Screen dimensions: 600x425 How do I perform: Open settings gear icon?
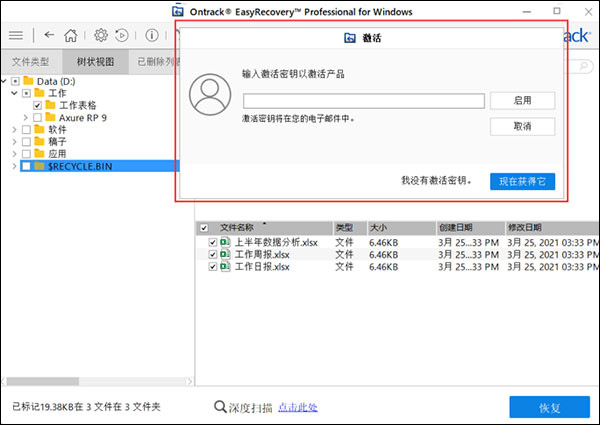pyautogui.click(x=101, y=35)
